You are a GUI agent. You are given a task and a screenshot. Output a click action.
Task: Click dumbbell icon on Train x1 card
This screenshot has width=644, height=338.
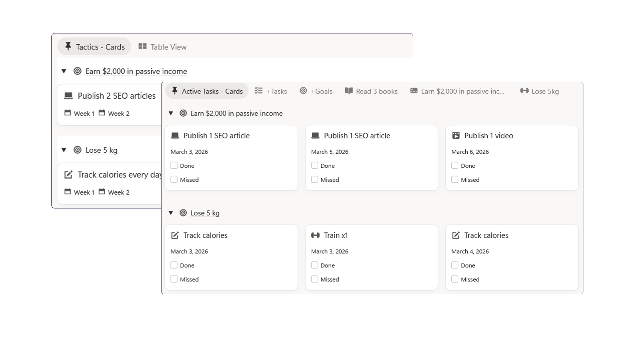[x=315, y=235]
